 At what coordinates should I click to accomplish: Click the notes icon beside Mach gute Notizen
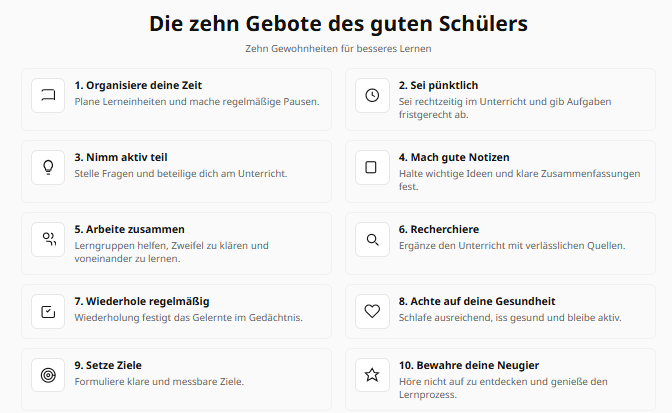tap(372, 167)
